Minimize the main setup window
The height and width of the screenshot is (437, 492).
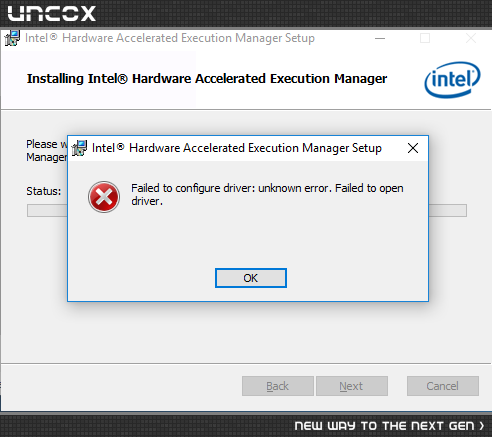click(380, 38)
